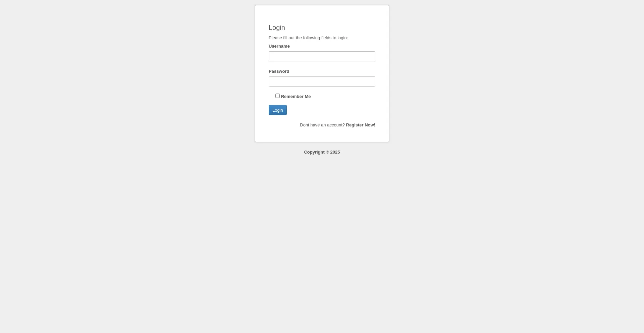
Task: Click the 'Dont have an account?' text
Action: click(x=322, y=125)
